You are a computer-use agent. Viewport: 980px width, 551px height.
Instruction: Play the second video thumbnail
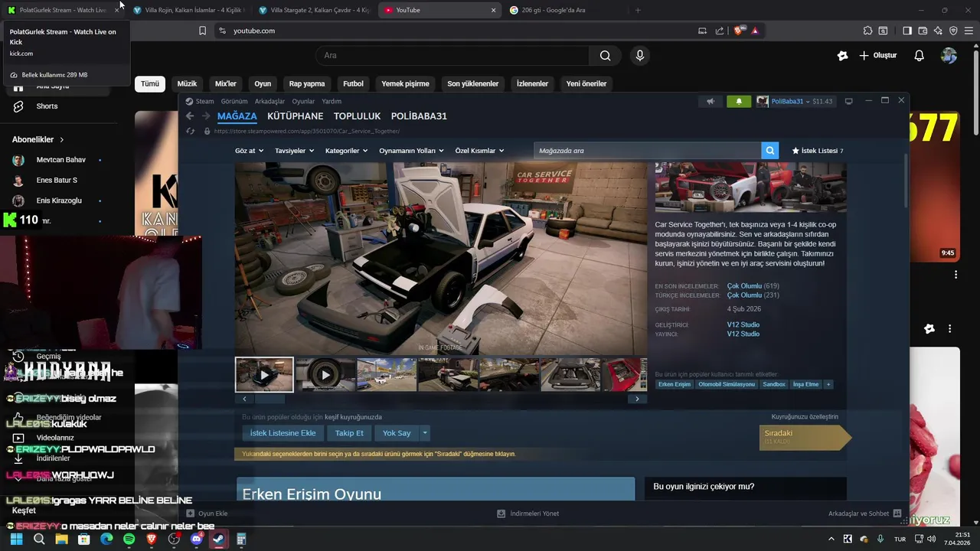325,375
